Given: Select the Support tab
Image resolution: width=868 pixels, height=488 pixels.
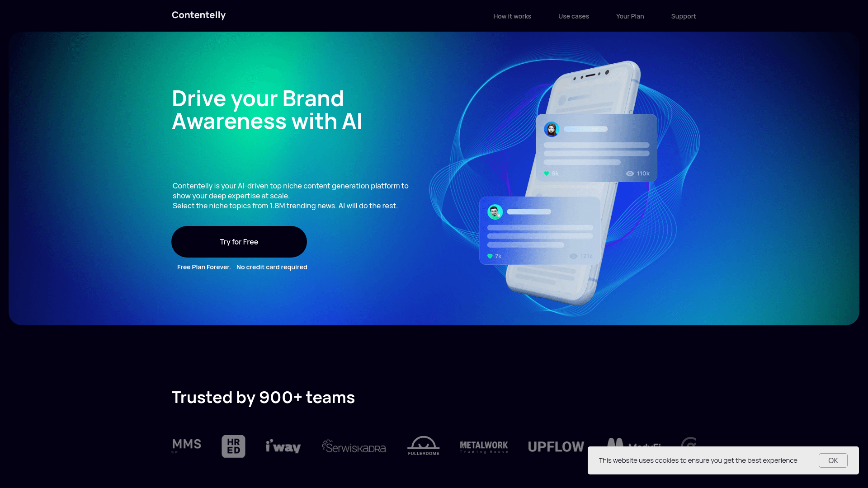Looking at the screenshot, I should coord(683,16).
